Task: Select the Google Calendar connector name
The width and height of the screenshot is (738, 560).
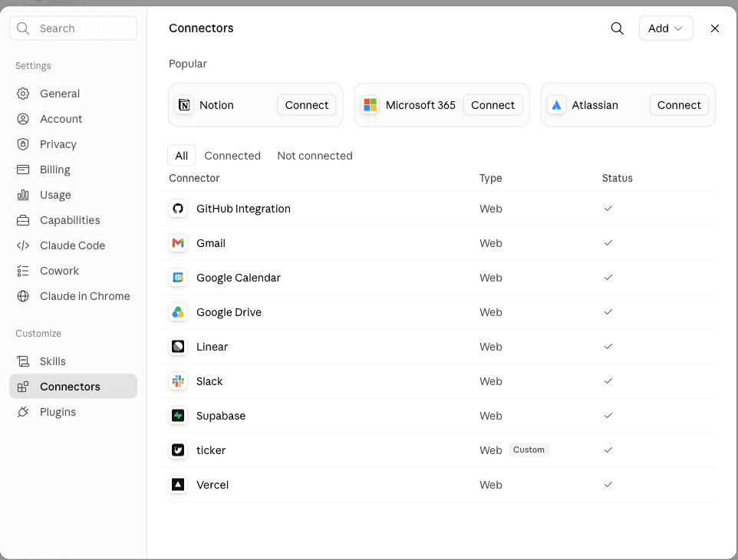Action: tap(238, 278)
